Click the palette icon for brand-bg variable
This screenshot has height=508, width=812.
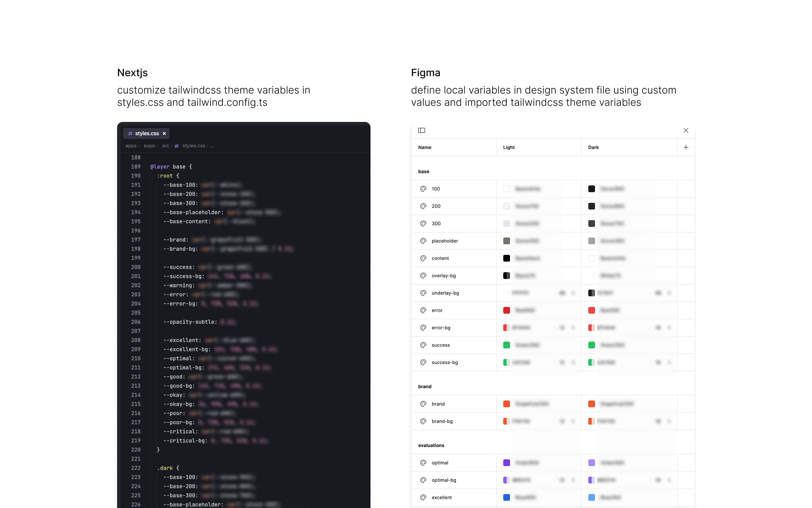(423, 421)
